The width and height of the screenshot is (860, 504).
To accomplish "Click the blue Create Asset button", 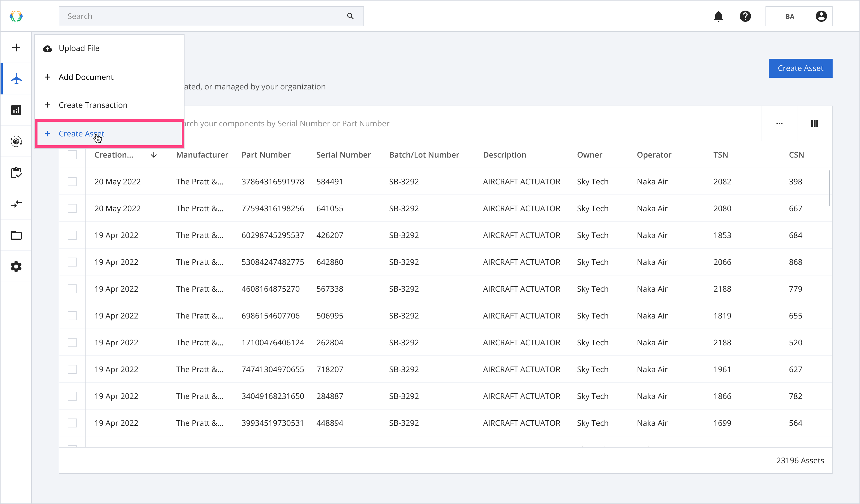I will [x=800, y=68].
